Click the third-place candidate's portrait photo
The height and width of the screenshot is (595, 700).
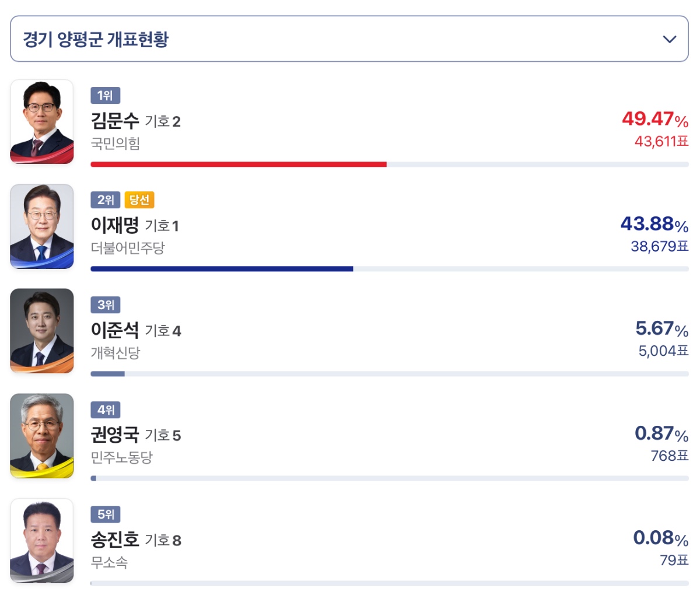[42, 331]
